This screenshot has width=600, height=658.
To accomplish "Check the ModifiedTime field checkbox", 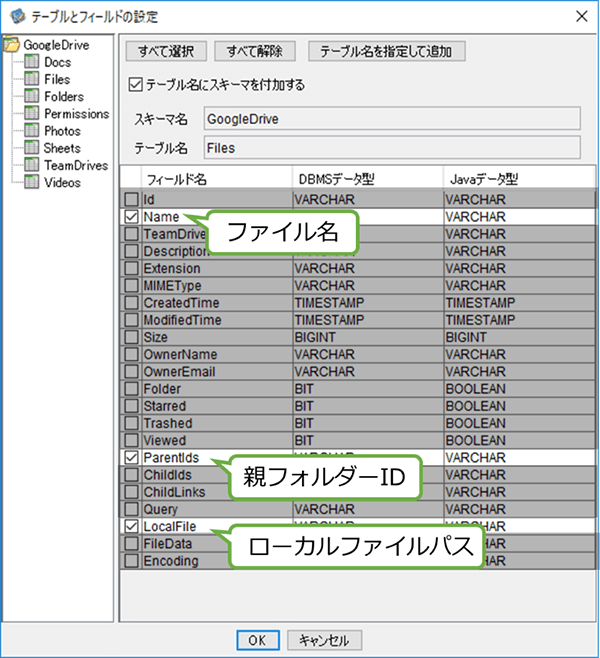I will (x=131, y=320).
